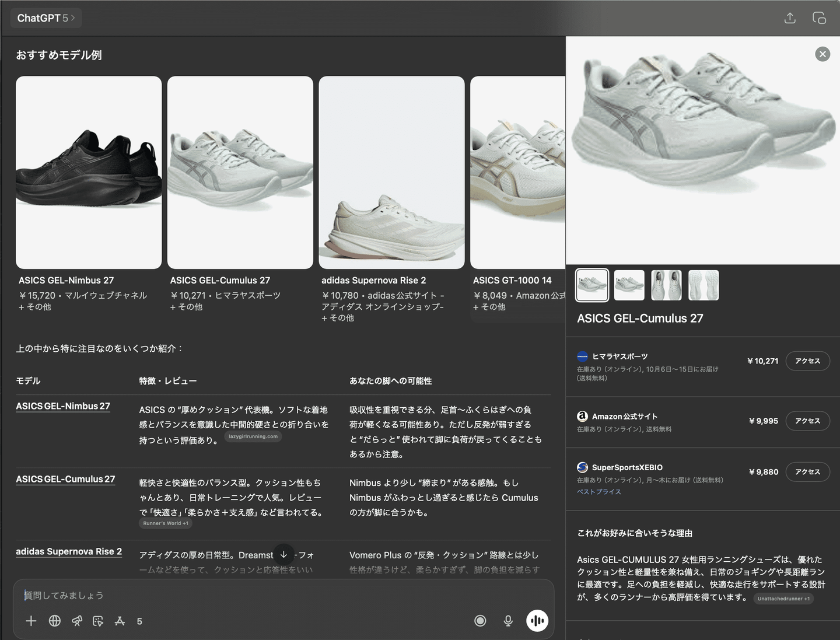The height and width of the screenshot is (640, 840).
Task: Click the ¥10,780 price text of the adidas card
Action: click(x=340, y=296)
